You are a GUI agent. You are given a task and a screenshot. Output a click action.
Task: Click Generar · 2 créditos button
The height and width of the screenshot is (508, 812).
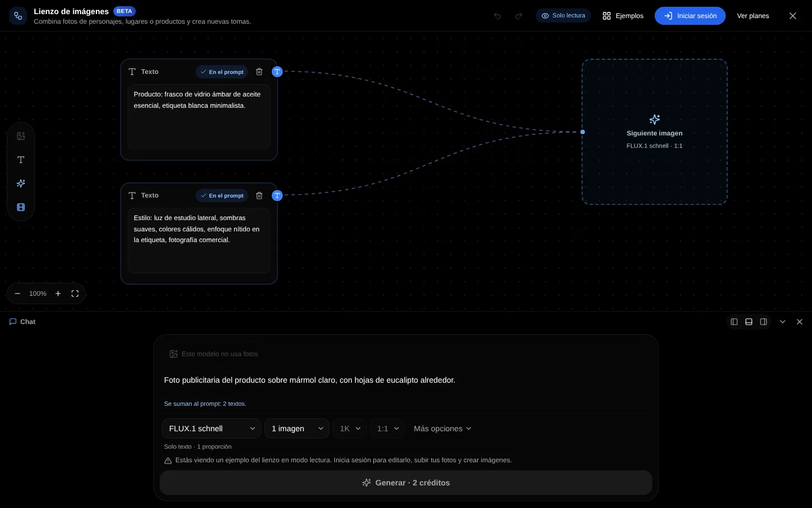[406, 483]
